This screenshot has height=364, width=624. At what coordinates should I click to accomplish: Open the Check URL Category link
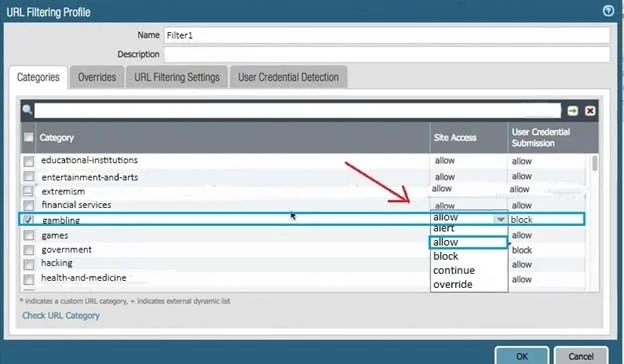(61, 315)
